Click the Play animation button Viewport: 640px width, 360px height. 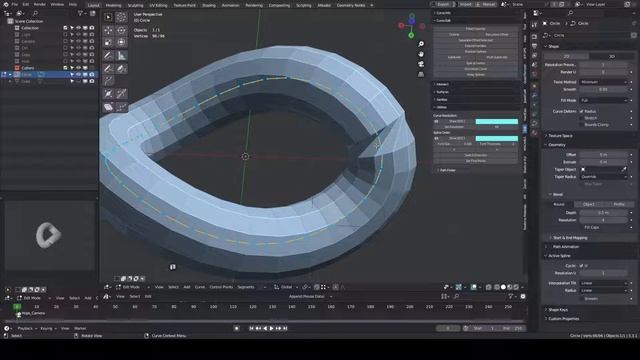click(271, 328)
